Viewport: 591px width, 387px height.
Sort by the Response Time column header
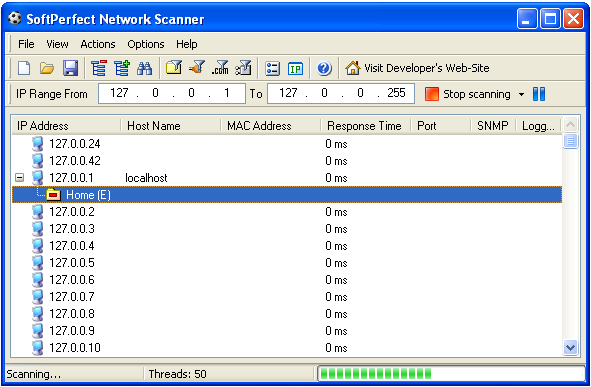coord(366,125)
